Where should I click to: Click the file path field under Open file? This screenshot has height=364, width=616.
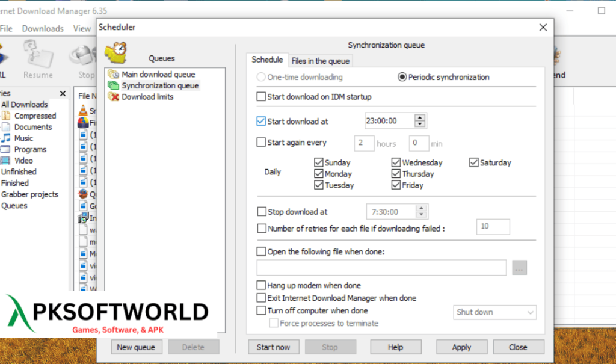381,268
